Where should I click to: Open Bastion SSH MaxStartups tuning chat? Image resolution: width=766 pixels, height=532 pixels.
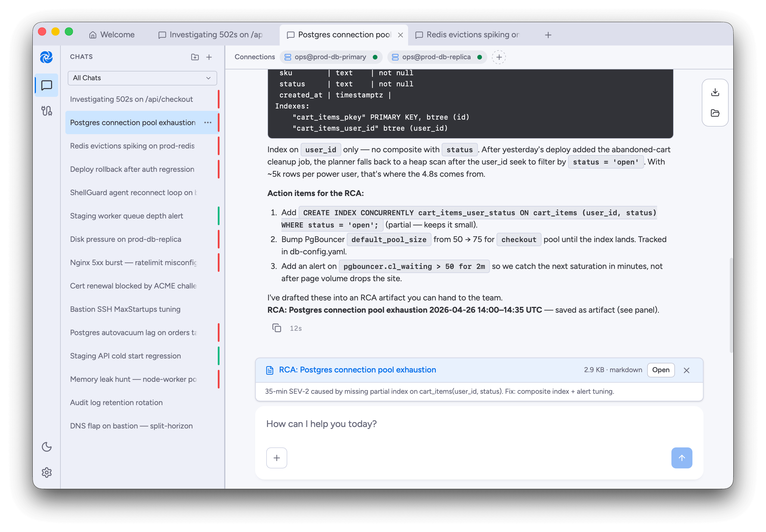(142, 309)
